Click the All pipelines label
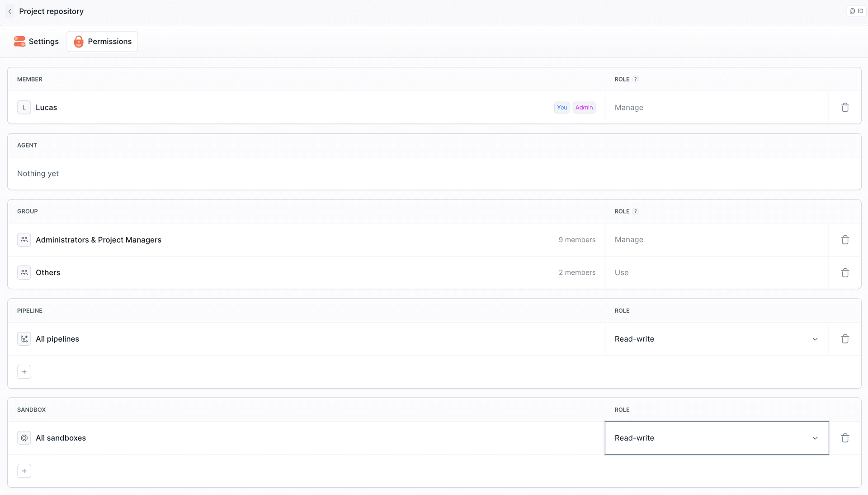 [57, 339]
